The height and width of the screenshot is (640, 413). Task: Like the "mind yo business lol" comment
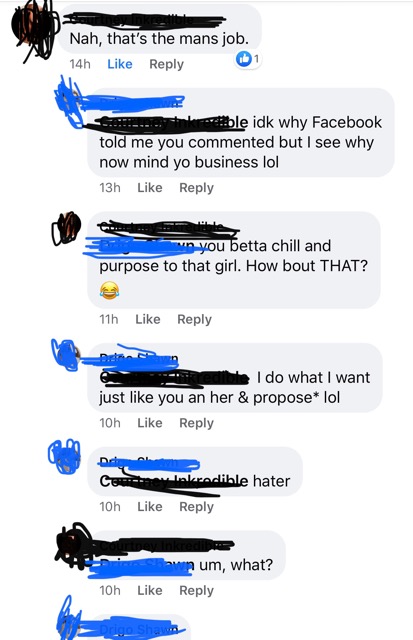150,188
